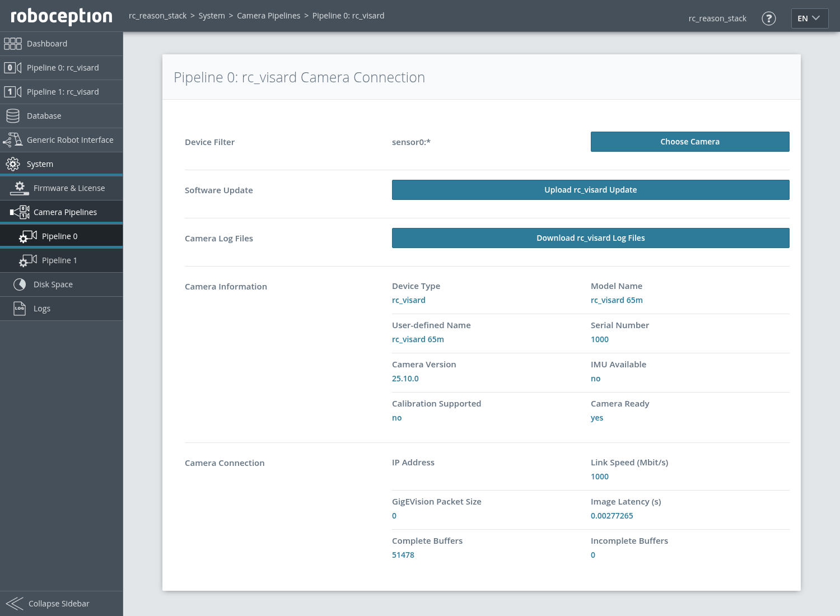Open the EN language dropdown
Screen dimensions: 840x616
809,18
